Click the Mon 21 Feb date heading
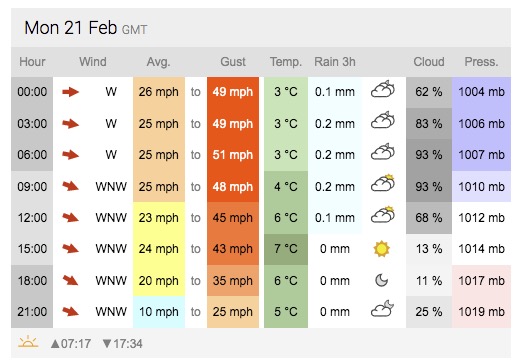The width and height of the screenshot is (525, 363). point(71,28)
